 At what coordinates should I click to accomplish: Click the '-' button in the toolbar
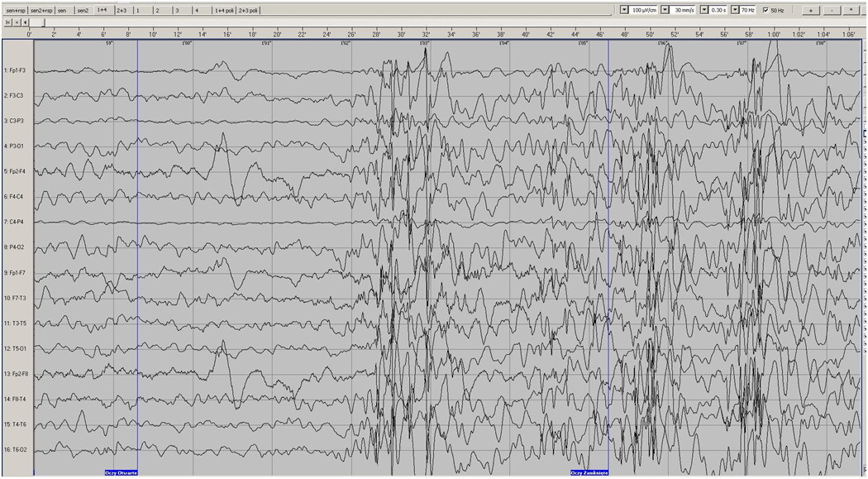pos(831,10)
